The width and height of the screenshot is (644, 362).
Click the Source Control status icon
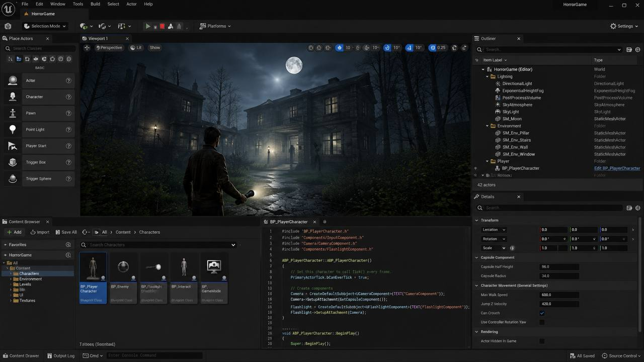(x=604, y=356)
